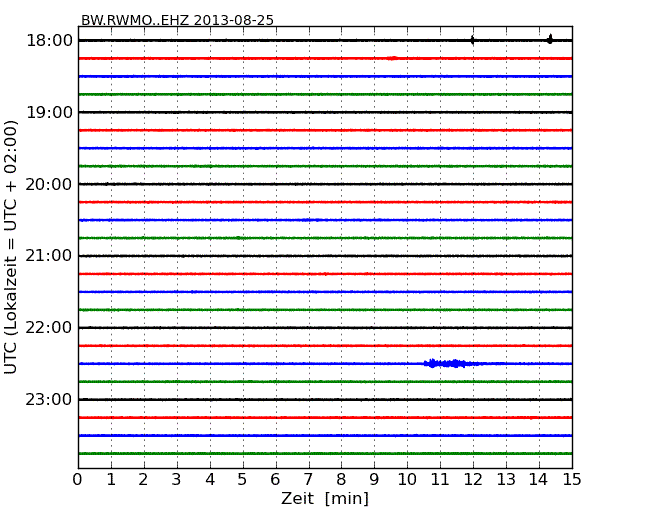This screenshot has width=650, height=520.
Task: Click the x-axis label Zeit [min]
Action: (x=325, y=498)
